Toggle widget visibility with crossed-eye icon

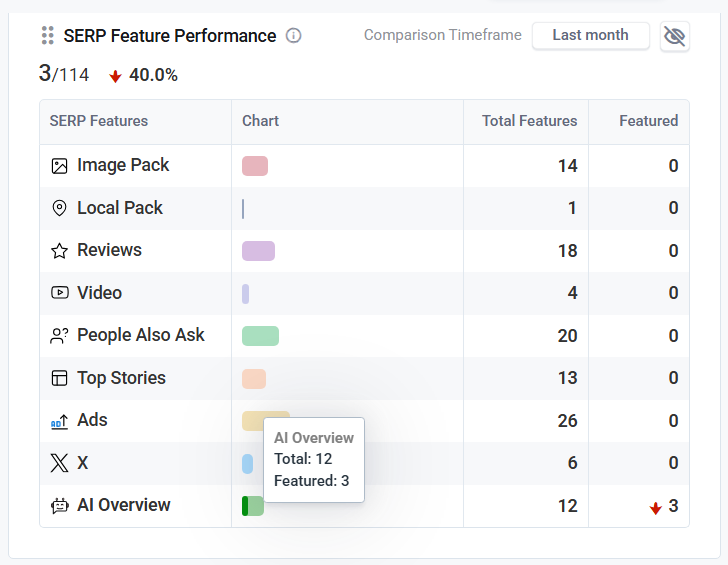coord(675,36)
